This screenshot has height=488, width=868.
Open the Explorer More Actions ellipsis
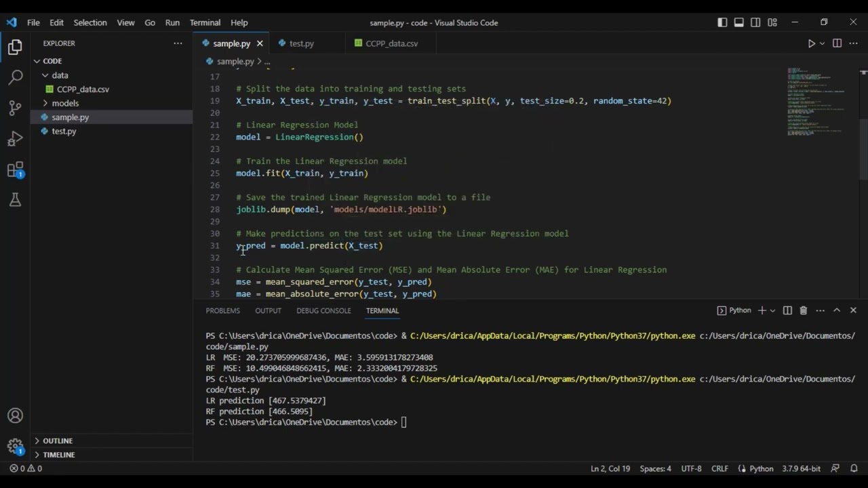(178, 43)
